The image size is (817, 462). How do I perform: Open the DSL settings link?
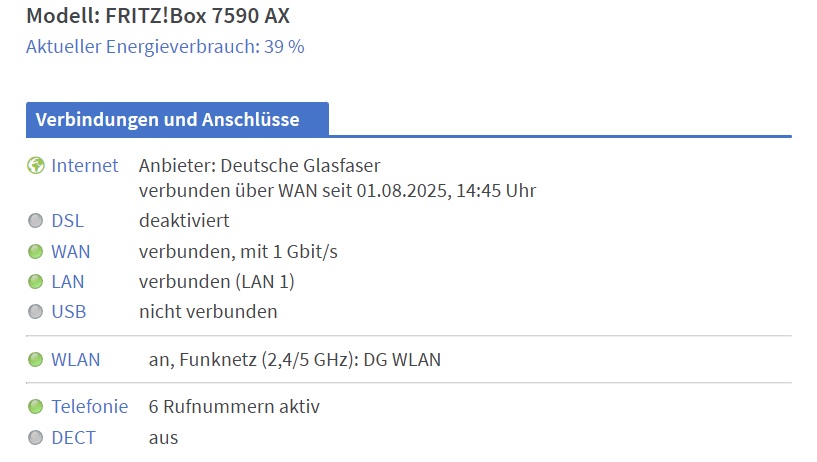point(67,221)
